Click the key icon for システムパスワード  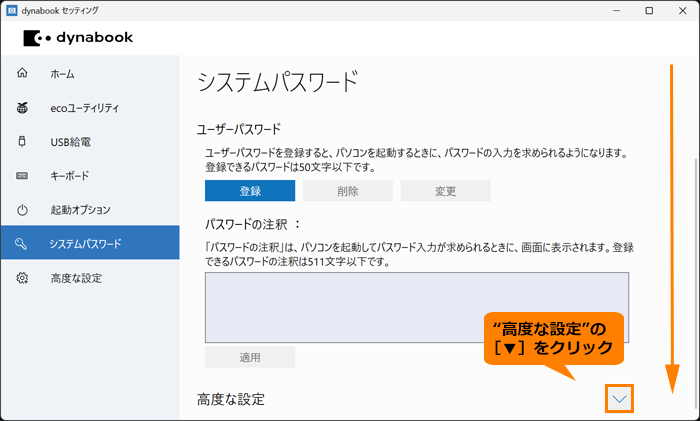click(x=21, y=244)
